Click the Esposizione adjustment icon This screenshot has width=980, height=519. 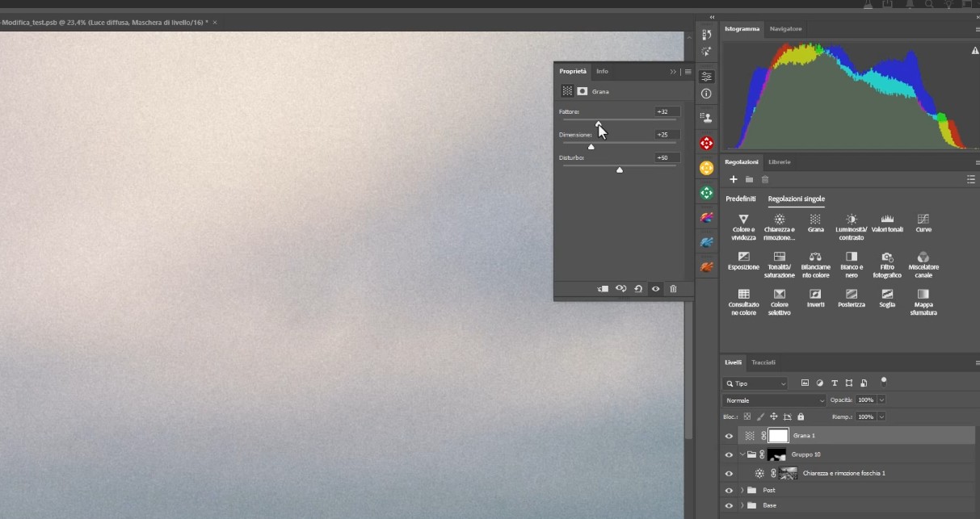743,261
